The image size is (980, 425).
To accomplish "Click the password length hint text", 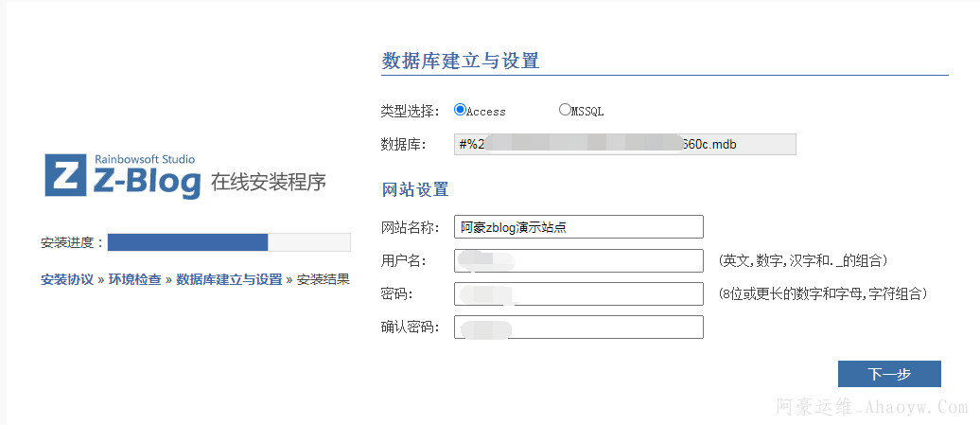I will [x=822, y=294].
